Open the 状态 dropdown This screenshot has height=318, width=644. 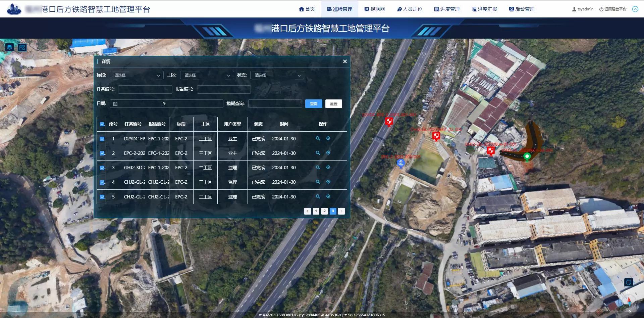tap(276, 75)
